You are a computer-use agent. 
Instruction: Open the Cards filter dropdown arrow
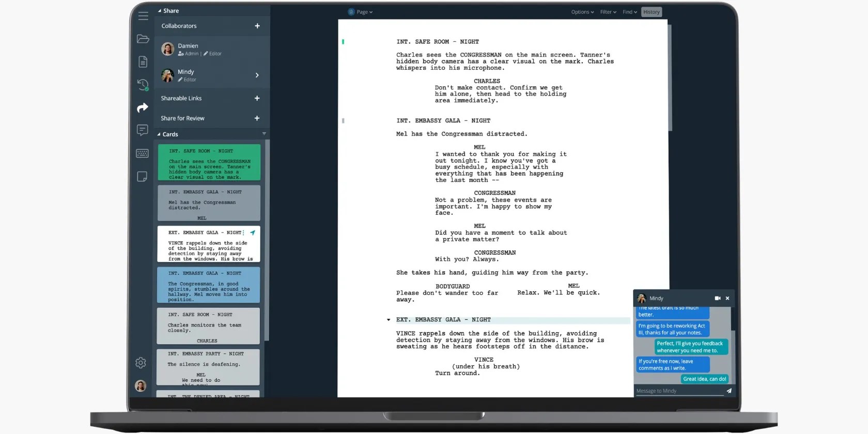(264, 134)
